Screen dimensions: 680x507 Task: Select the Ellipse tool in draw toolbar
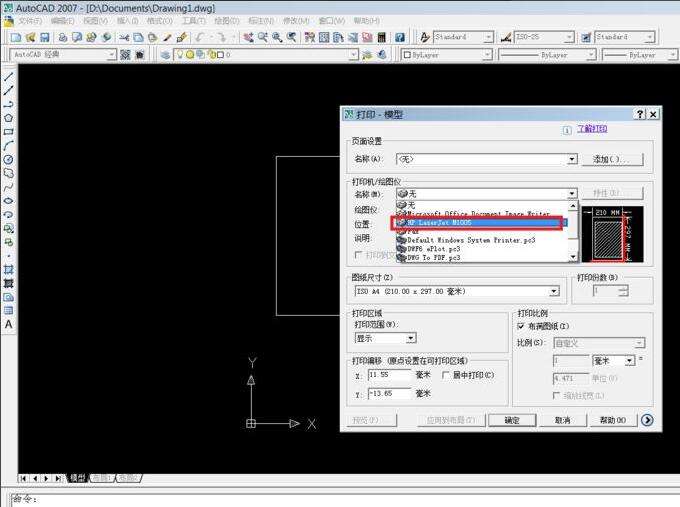click(8, 201)
